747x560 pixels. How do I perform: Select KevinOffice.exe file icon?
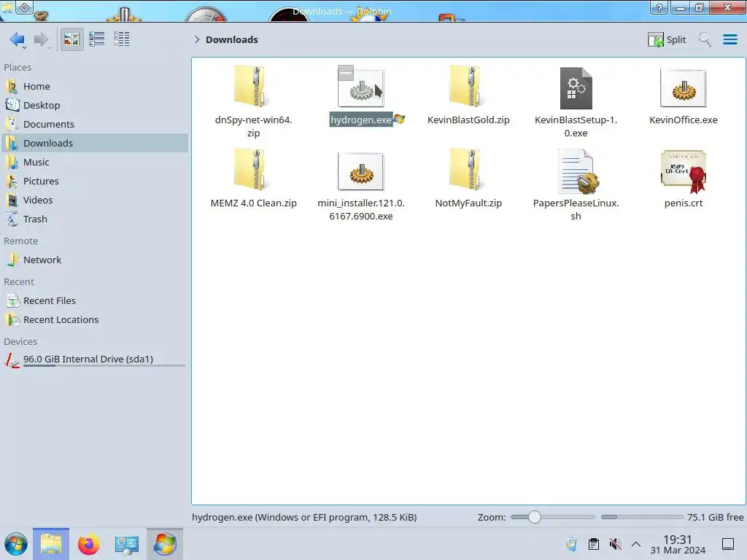click(683, 88)
